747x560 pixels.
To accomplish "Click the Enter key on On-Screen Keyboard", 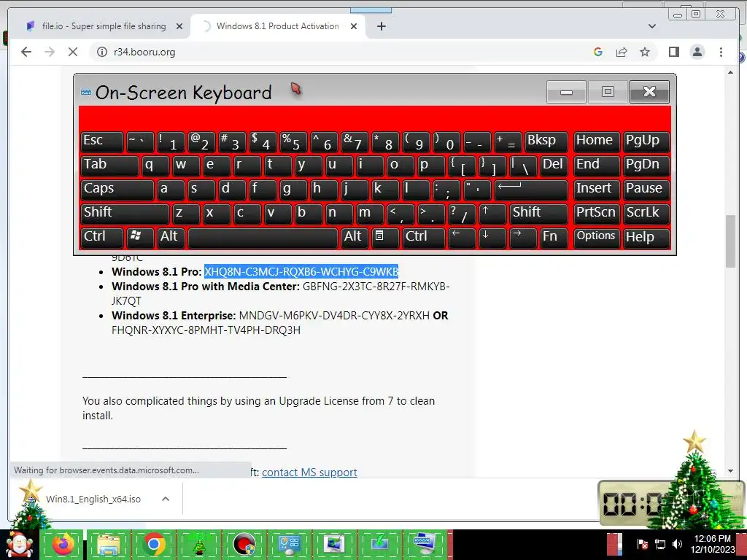I will (x=531, y=190).
